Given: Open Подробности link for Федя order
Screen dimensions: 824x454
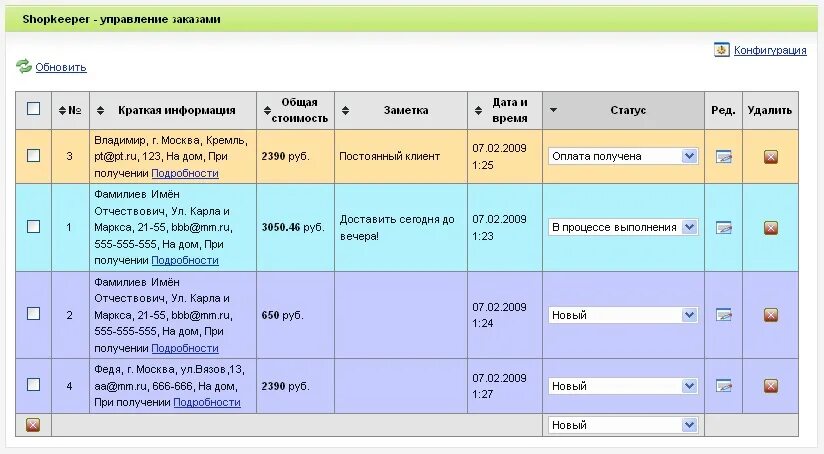Looking at the screenshot, I should coord(207,402).
